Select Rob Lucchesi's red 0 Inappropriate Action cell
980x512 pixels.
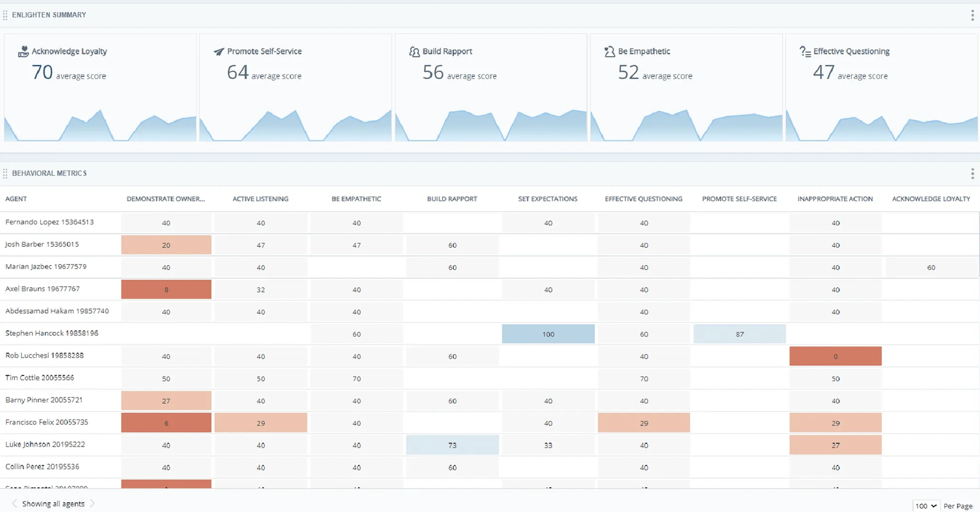click(x=835, y=356)
